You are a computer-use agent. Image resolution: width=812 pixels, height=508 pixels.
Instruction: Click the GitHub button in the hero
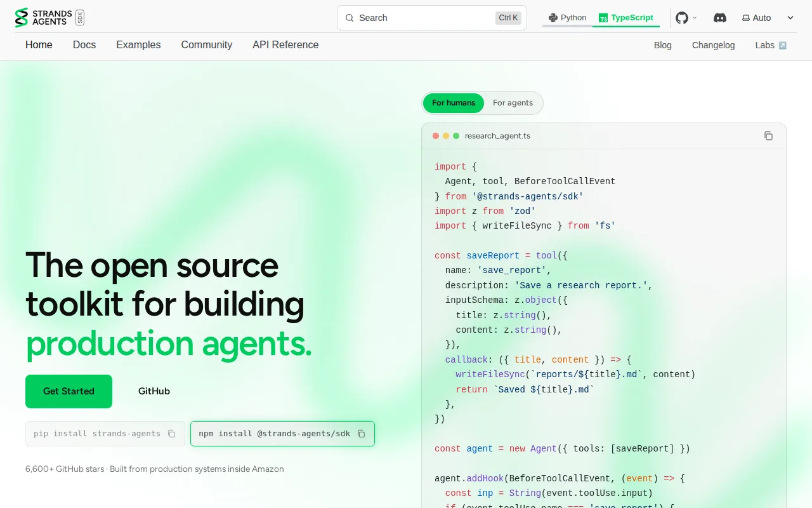154,391
